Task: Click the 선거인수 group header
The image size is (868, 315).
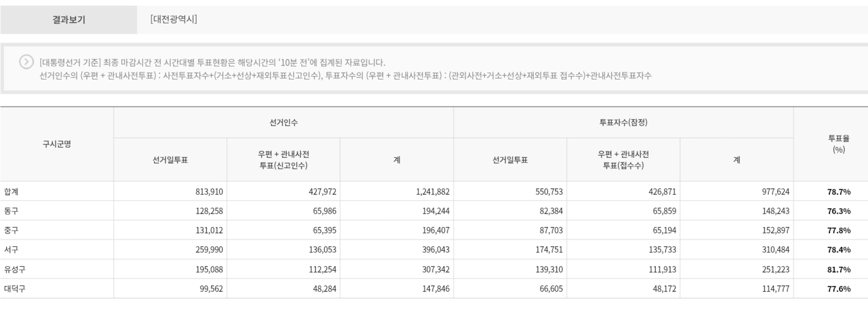Action: click(x=283, y=123)
